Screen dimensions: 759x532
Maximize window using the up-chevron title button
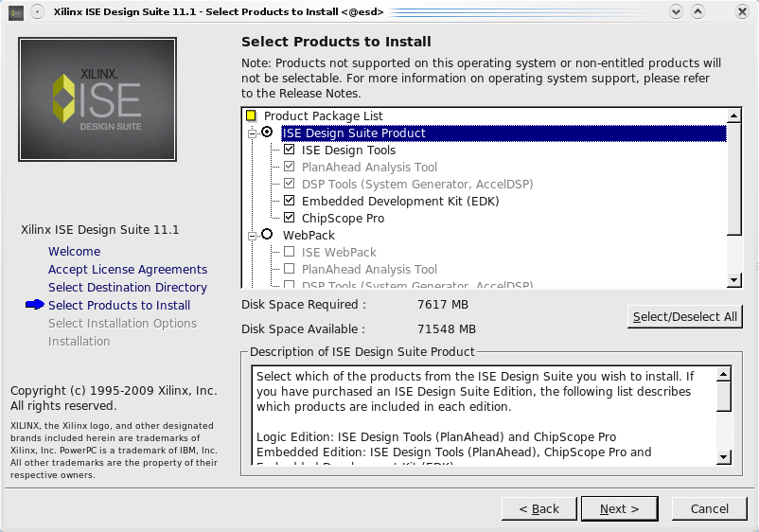(697, 11)
